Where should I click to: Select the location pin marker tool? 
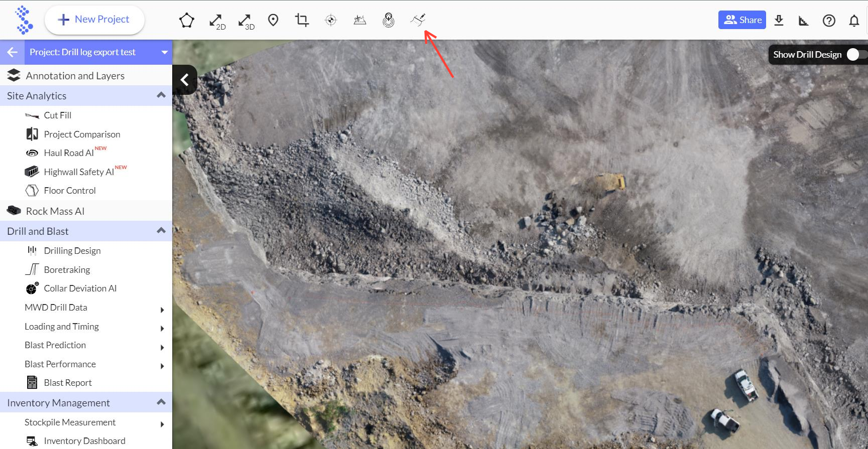click(273, 20)
